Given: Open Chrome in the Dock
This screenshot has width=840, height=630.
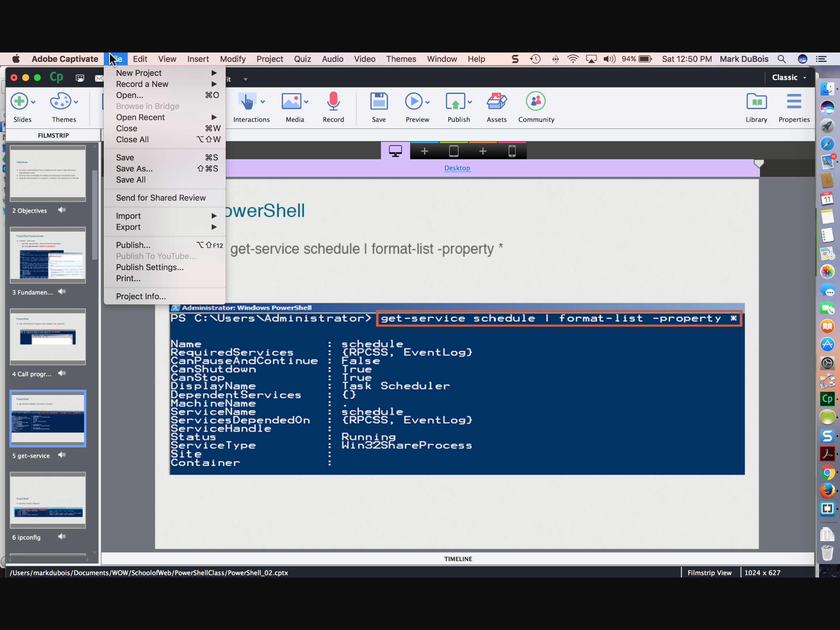Looking at the screenshot, I should point(827,472).
